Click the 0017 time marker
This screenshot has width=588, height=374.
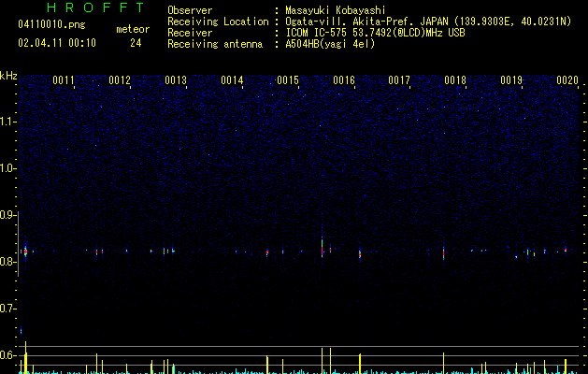pyautogui.click(x=399, y=80)
